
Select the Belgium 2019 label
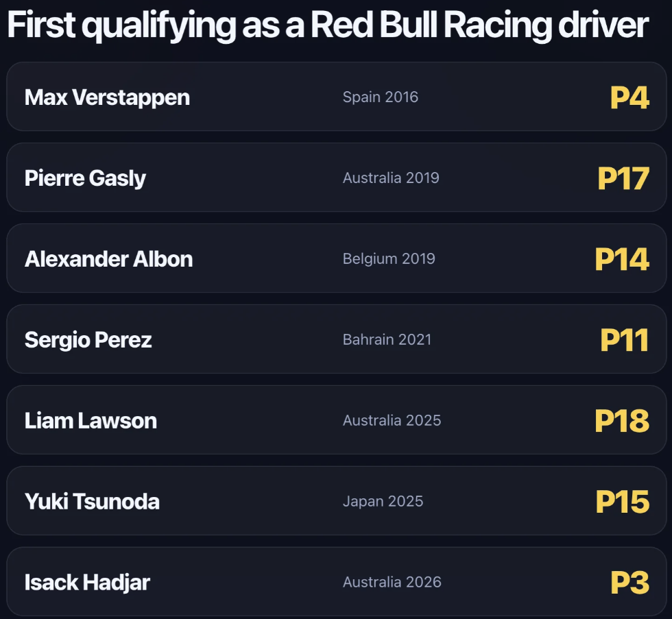point(389,258)
